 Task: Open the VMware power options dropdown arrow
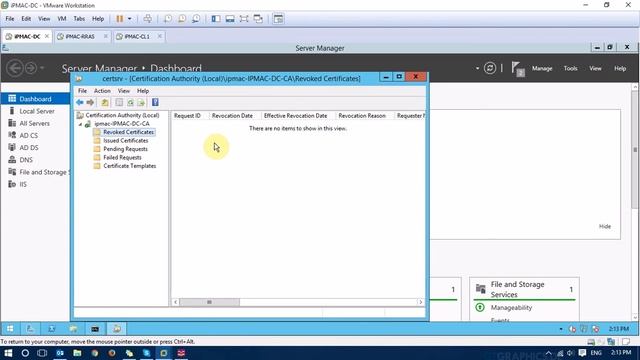pos(129,19)
